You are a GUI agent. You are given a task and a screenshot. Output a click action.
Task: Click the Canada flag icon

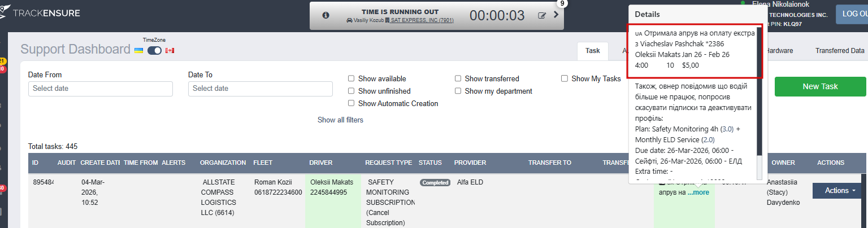point(170,51)
